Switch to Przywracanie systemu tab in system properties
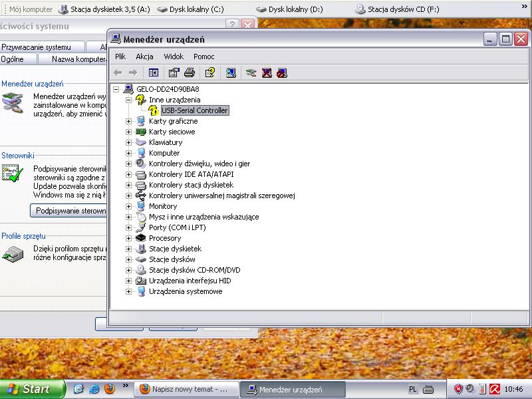Screen dimensions: 532x399 pyautogui.click(x=42, y=47)
